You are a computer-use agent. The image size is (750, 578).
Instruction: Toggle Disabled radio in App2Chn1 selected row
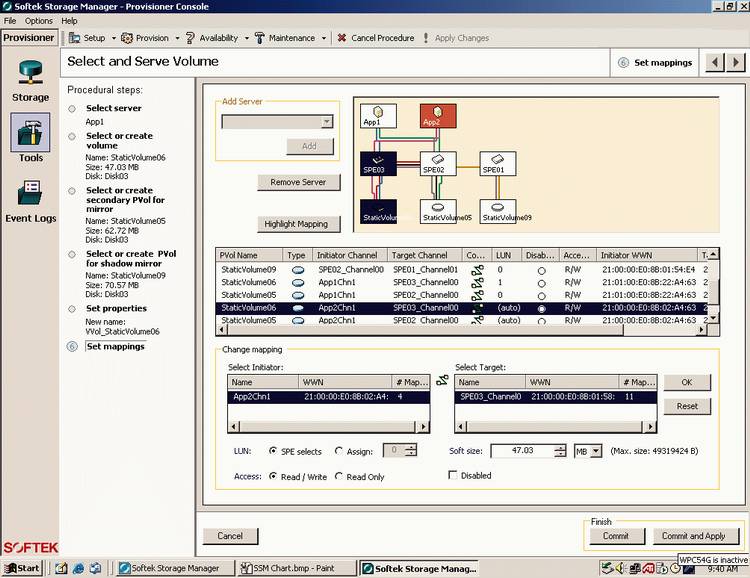(x=541, y=309)
